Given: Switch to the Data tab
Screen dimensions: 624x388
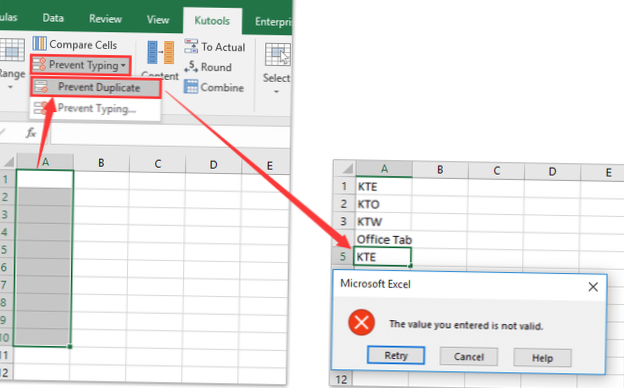Looking at the screenshot, I should tap(53, 18).
